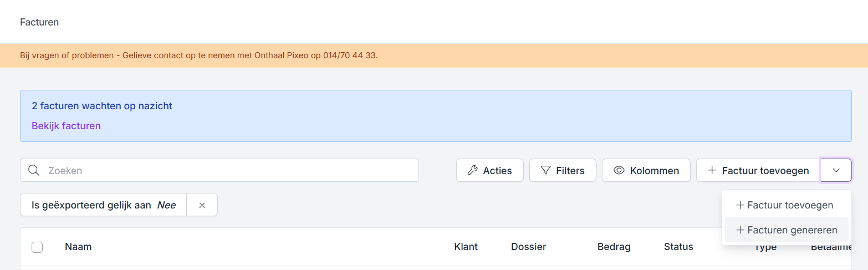Click the Dossier column header
The image size is (868, 270).
pos(528,247)
